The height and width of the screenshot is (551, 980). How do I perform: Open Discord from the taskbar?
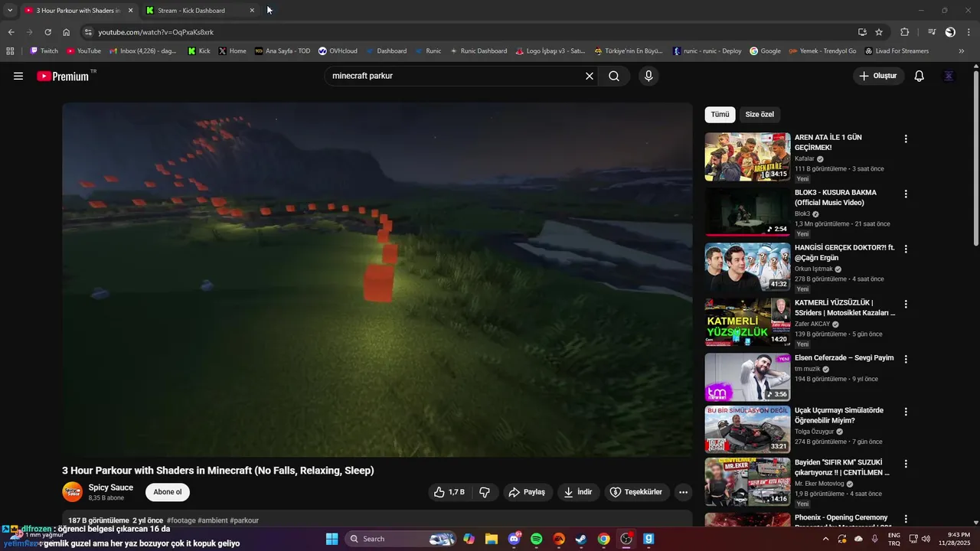pos(514,539)
